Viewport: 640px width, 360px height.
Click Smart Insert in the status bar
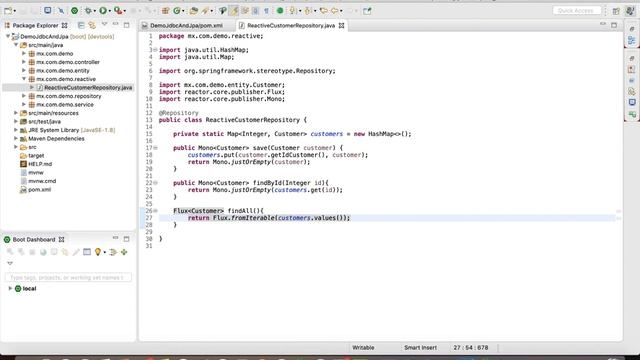[x=420, y=348]
